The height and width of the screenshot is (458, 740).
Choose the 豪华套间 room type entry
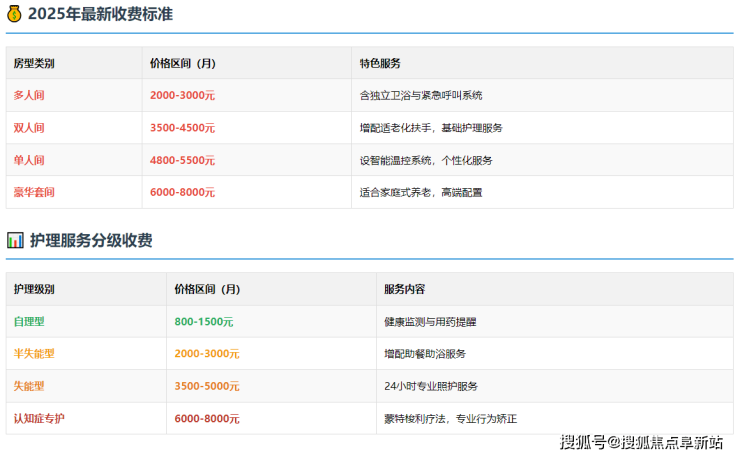pyautogui.click(x=33, y=192)
